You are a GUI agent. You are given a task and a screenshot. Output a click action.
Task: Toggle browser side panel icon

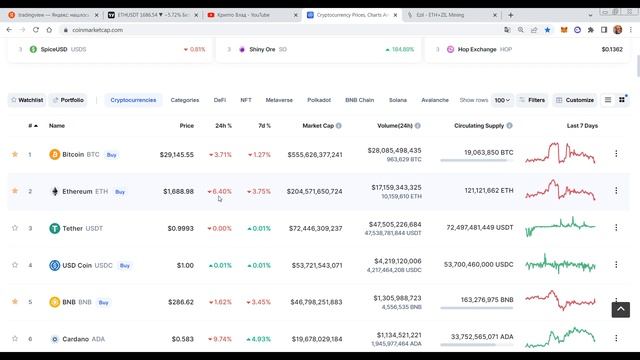[604, 30]
